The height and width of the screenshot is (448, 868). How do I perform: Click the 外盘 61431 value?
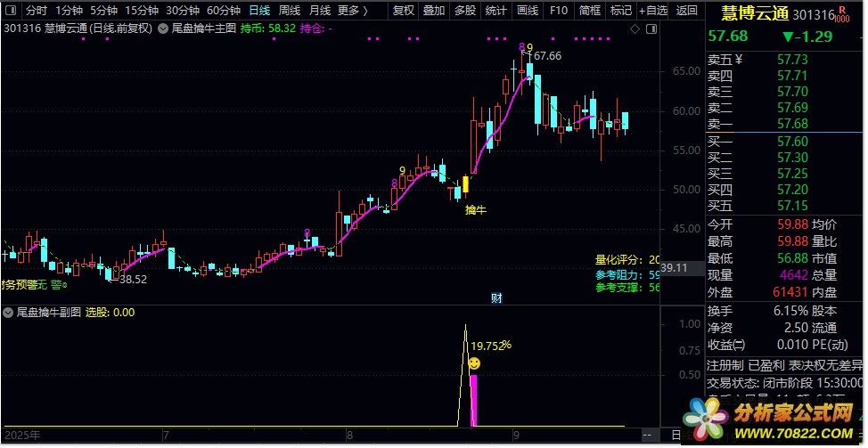(x=791, y=293)
